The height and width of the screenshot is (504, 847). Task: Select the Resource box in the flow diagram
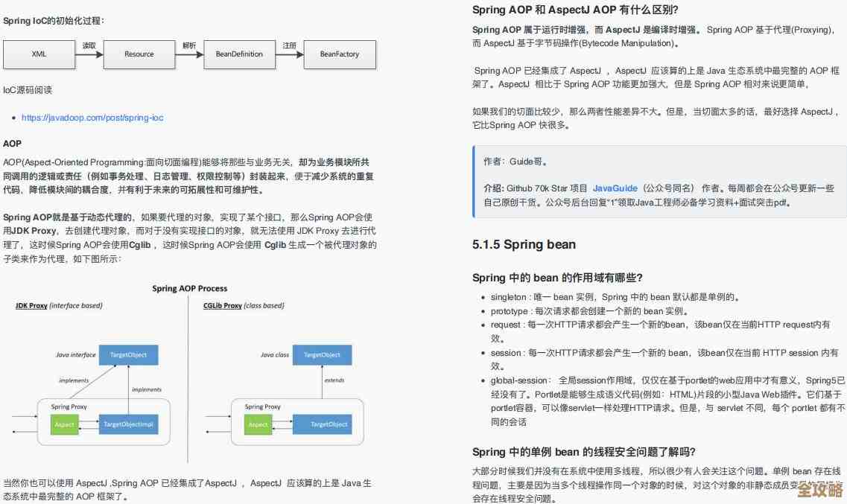(x=139, y=54)
